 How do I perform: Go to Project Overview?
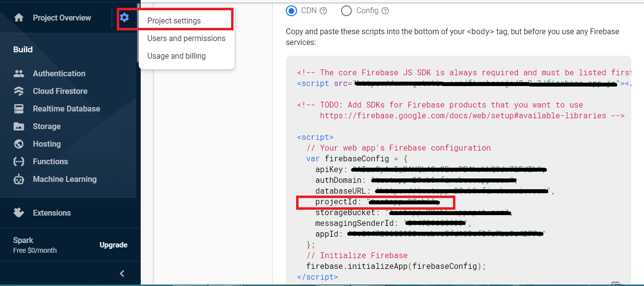pyautogui.click(x=62, y=18)
